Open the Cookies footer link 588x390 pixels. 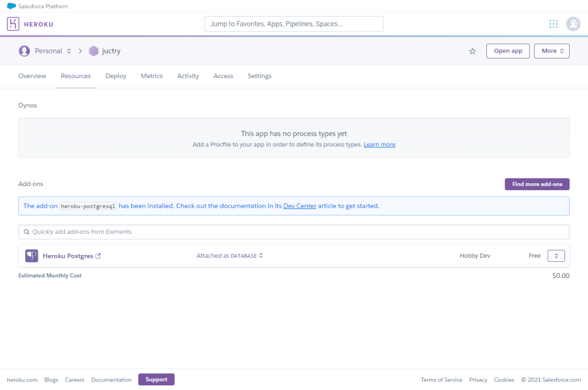click(504, 380)
